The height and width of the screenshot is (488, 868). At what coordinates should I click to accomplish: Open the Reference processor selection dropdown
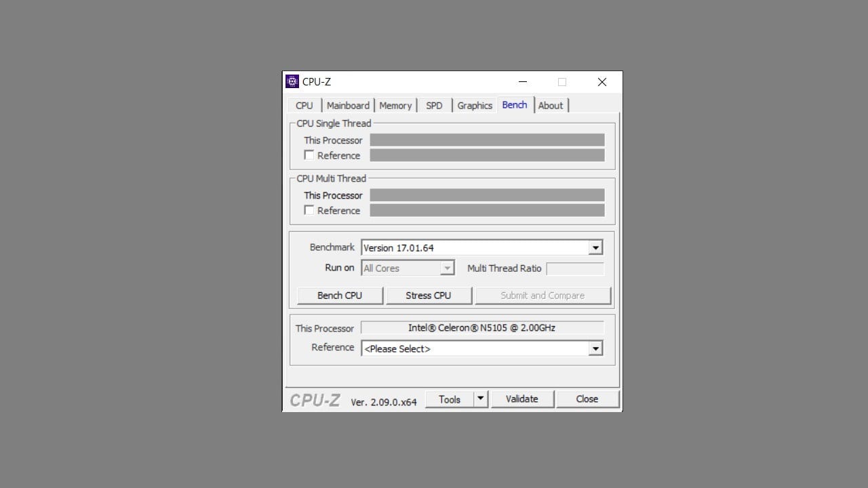(595, 348)
